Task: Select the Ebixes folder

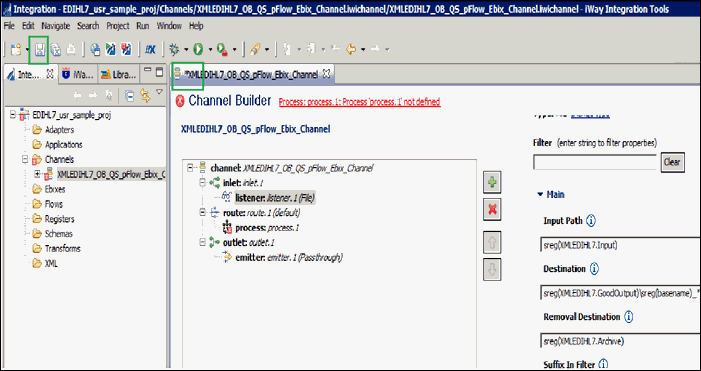Action: point(55,189)
